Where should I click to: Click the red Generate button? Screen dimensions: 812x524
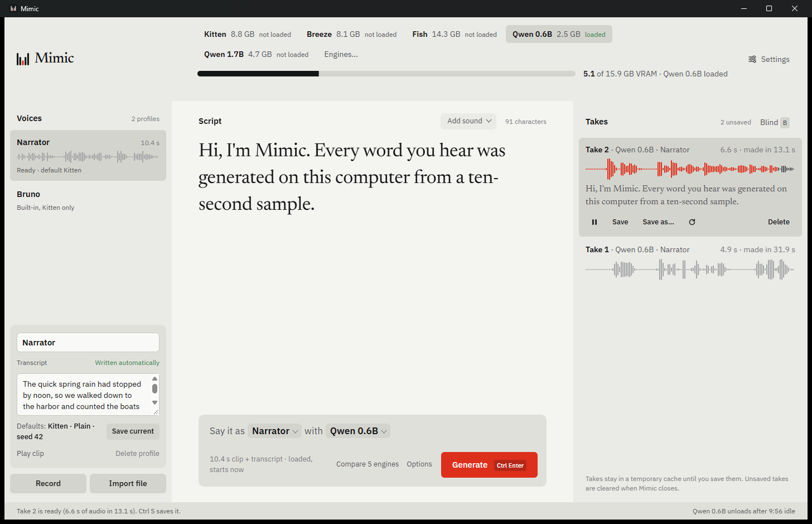(489, 465)
